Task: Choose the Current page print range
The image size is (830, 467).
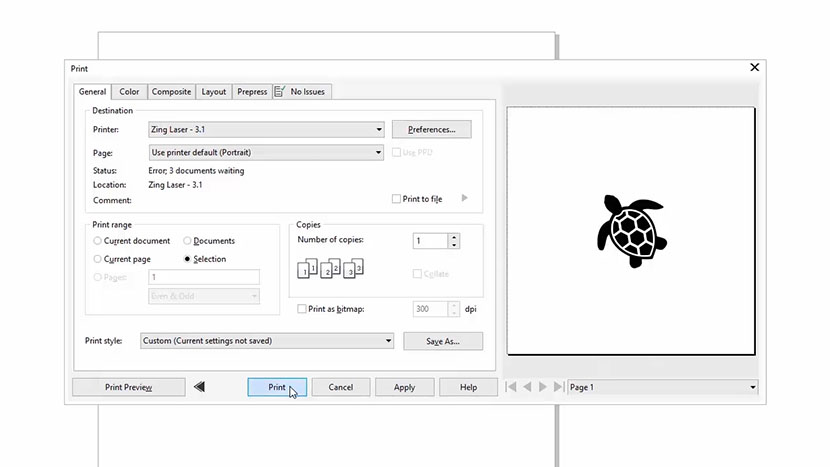Action: coord(97,259)
